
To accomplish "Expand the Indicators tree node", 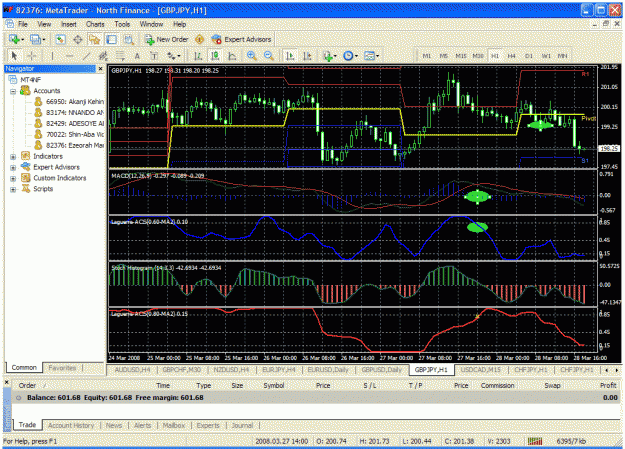I will coord(13,157).
